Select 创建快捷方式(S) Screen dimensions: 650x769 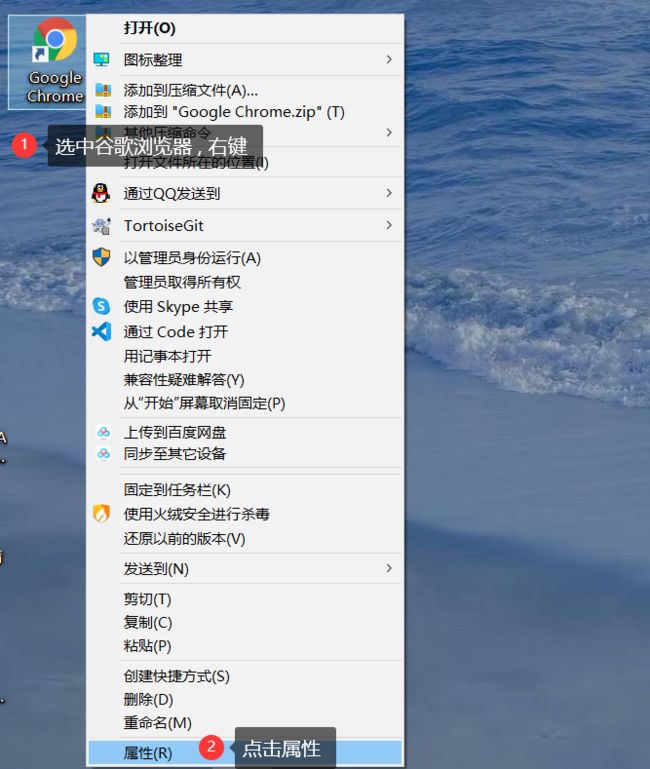(x=245, y=676)
